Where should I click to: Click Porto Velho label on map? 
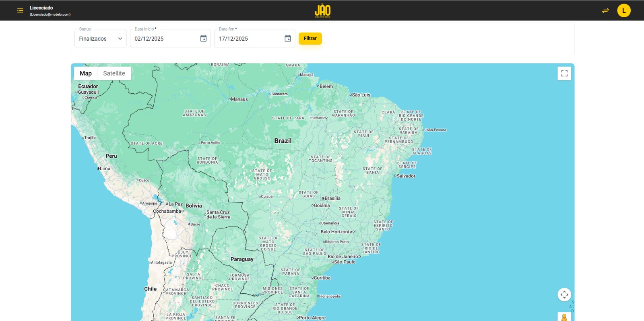coord(211,143)
